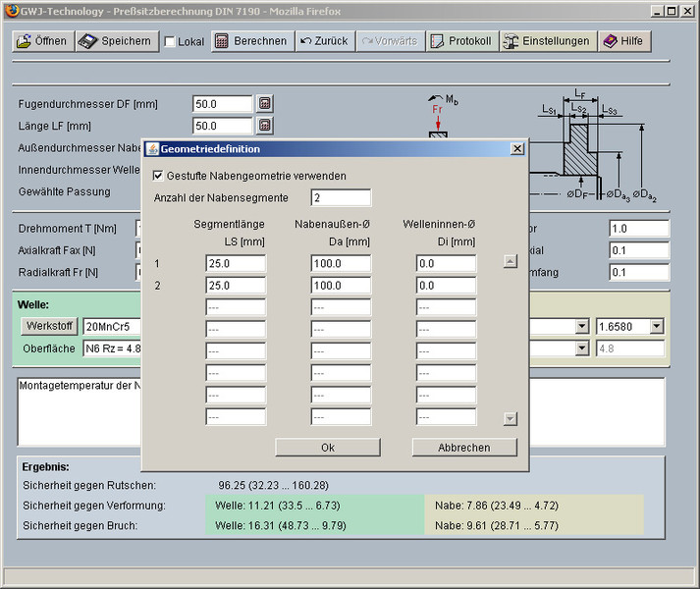Expand dropdown left of the 4.8 field
The image size is (700, 589).
tap(581, 348)
